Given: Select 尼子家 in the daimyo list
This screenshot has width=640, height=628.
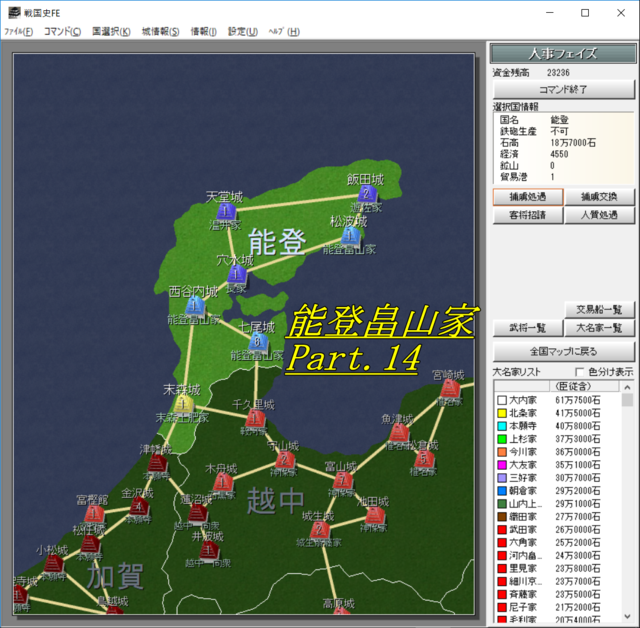Looking at the screenshot, I should point(558,608).
